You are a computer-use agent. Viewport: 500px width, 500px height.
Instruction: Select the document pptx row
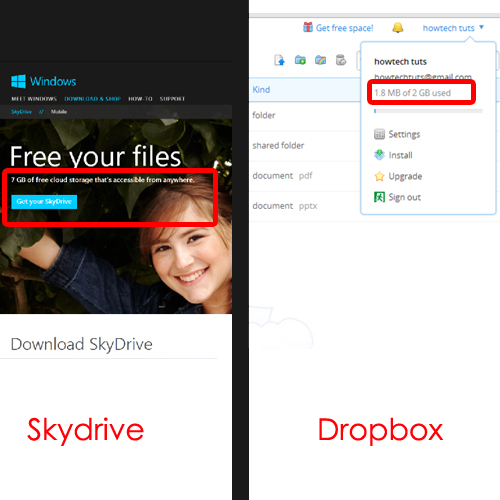coord(305,206)
